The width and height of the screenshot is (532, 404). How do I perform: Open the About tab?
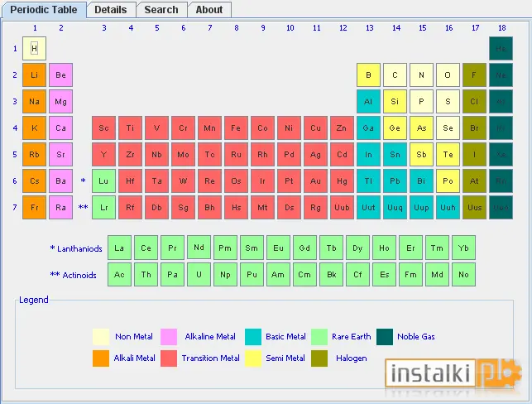point(209,9)
